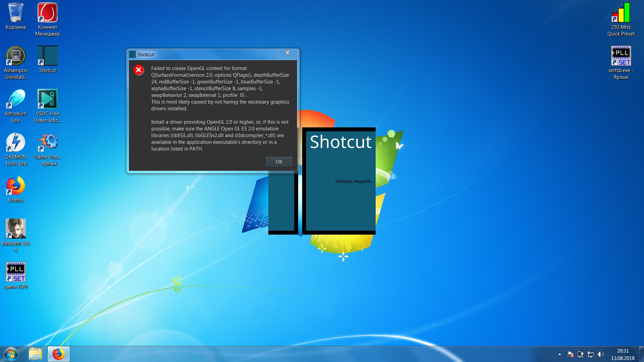Close the Shotcut error dialog window
The width and height of the screenshot is (644, 362).
pos(287,53)
